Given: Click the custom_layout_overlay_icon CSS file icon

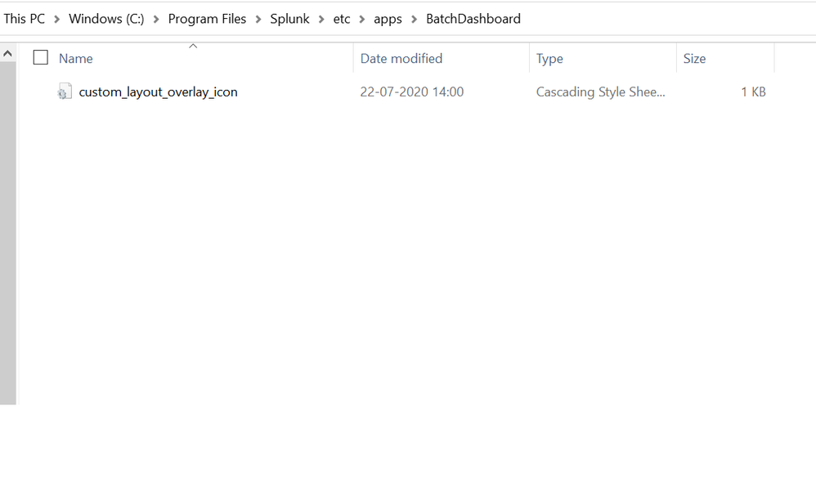Looking at the screenshot, I should tap(65, 92).
